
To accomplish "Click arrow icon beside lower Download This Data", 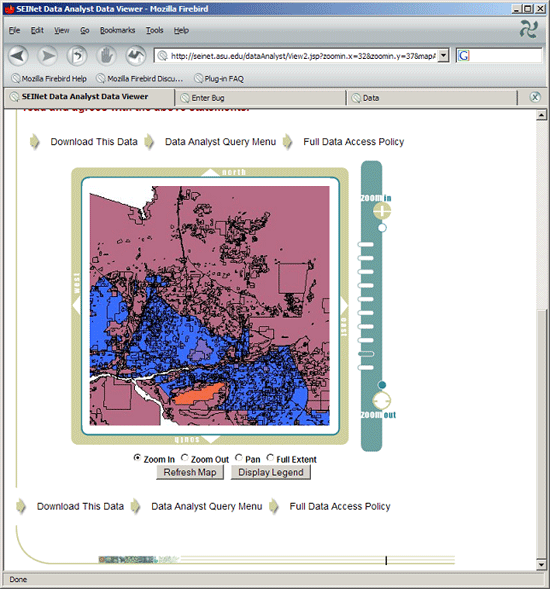I will [x=21, y=506].
